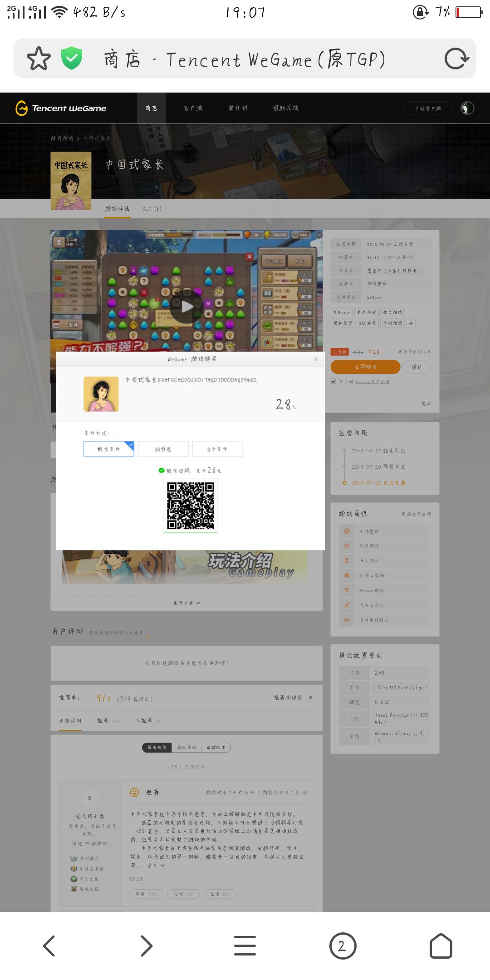Viewport: 490px width, 980px height.
Task: Click 所有游戏 breadcrumb link
Action: click(x=62, y=138)
